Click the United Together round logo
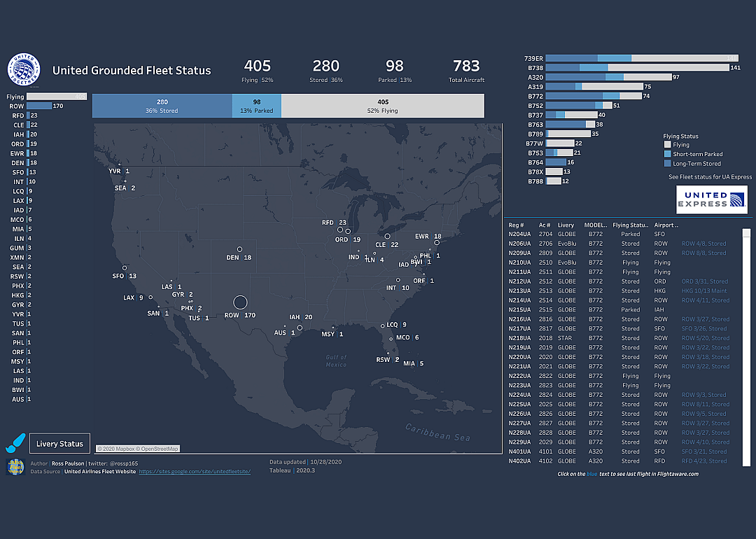 point(24,69)
